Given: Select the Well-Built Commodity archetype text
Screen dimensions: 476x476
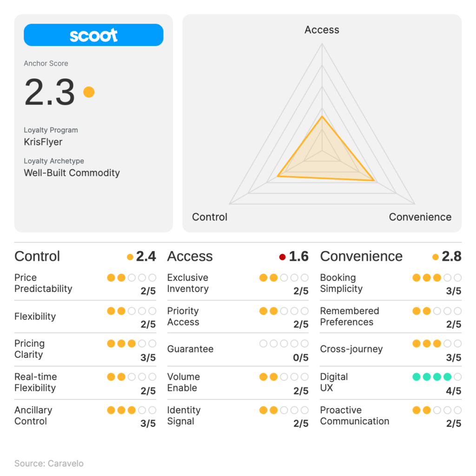Looking at the screenshot, I should [72, 173].
